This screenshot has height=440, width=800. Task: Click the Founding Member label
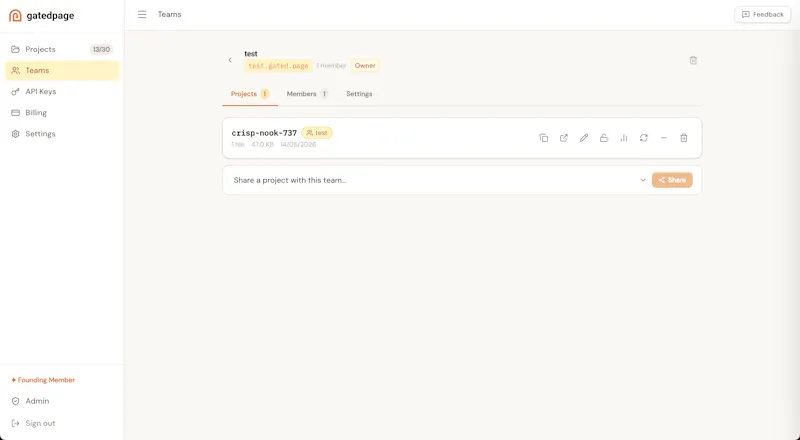pos(43,380)
